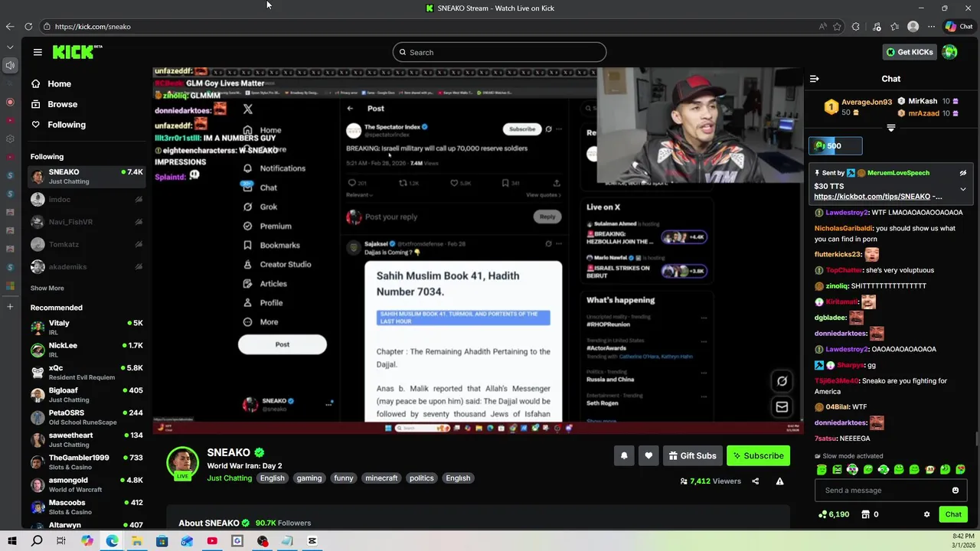
Task: Open the offline imdoc channel
Action: pos(87,200)
